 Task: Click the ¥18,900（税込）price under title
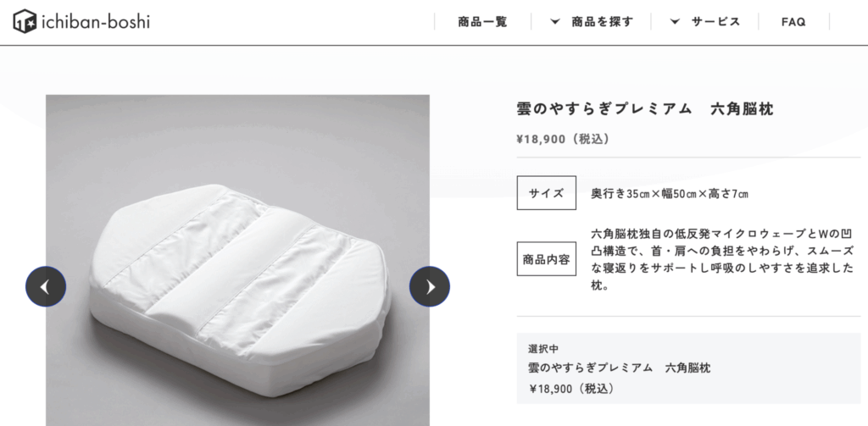point(564,139)
